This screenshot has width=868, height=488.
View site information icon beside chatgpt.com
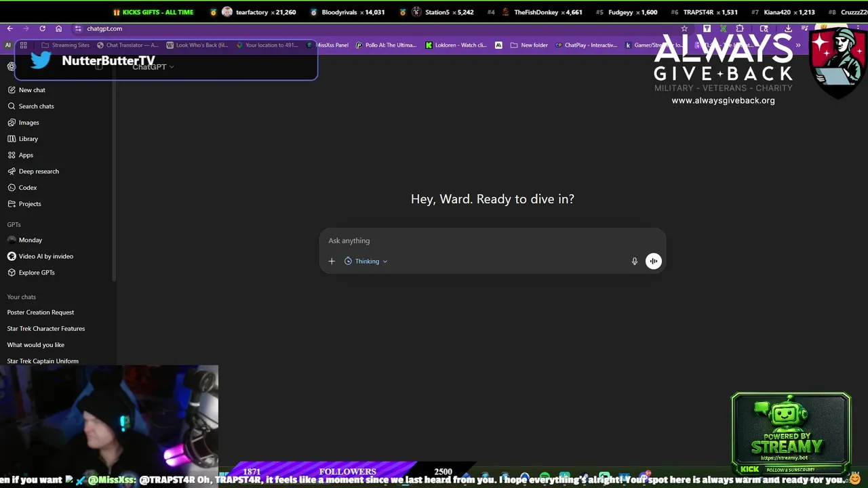pos(78,28)
